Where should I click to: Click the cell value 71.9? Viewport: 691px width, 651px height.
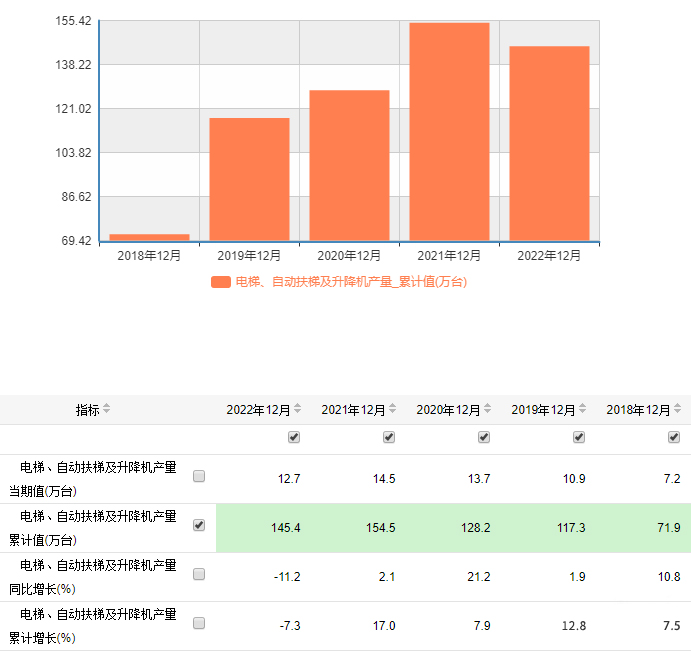pyautogui.click(x=669, y=528)
